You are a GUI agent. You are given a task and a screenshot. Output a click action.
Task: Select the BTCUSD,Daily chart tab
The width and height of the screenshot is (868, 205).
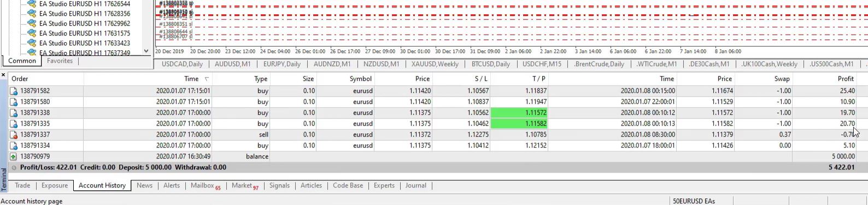point(491,64)
